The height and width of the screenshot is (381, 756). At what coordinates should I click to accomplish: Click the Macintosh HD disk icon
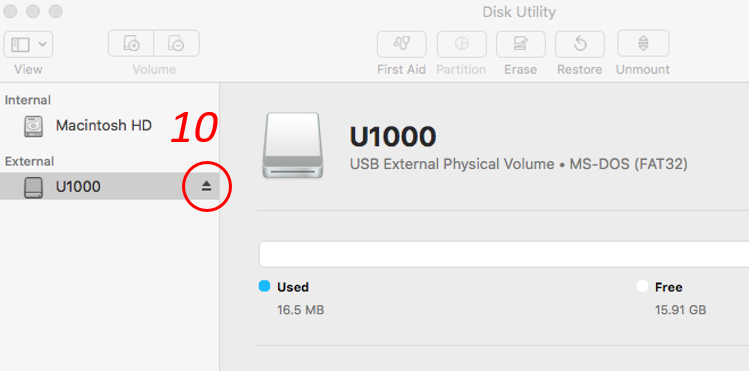tap(33, 126)
